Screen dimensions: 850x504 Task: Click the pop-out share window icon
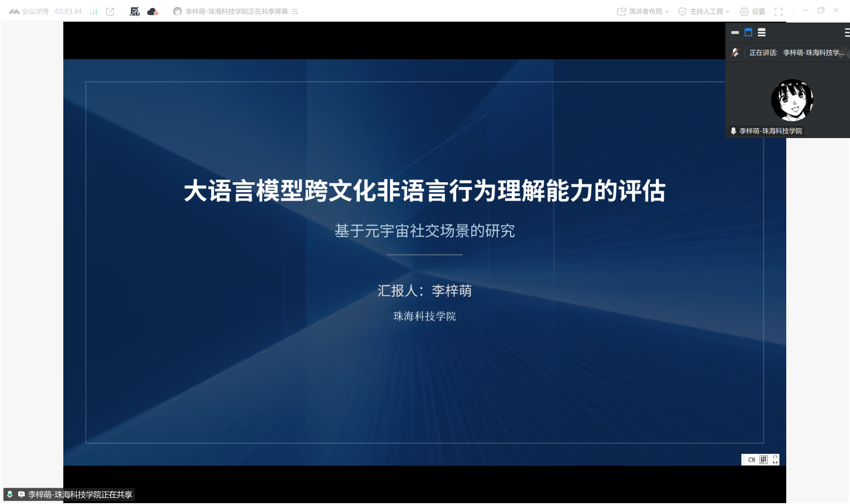110,12
